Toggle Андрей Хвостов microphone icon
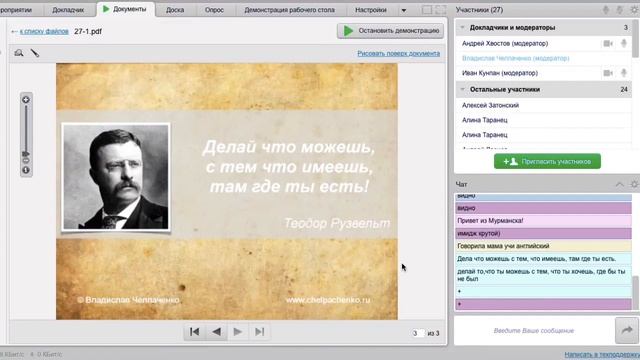Viewport: 640px width, 360px height. (624, 43)
